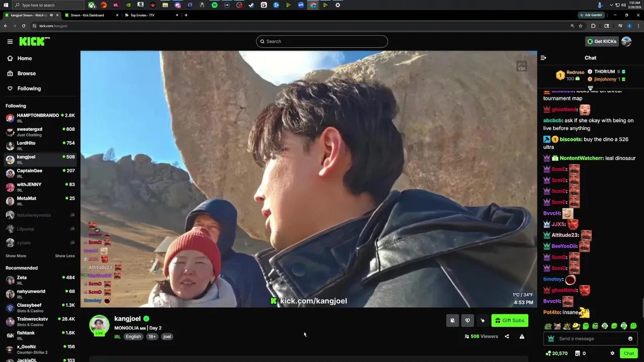Expand gift leaderboard with down chevron
644x362 pixels.
(591, 88)
